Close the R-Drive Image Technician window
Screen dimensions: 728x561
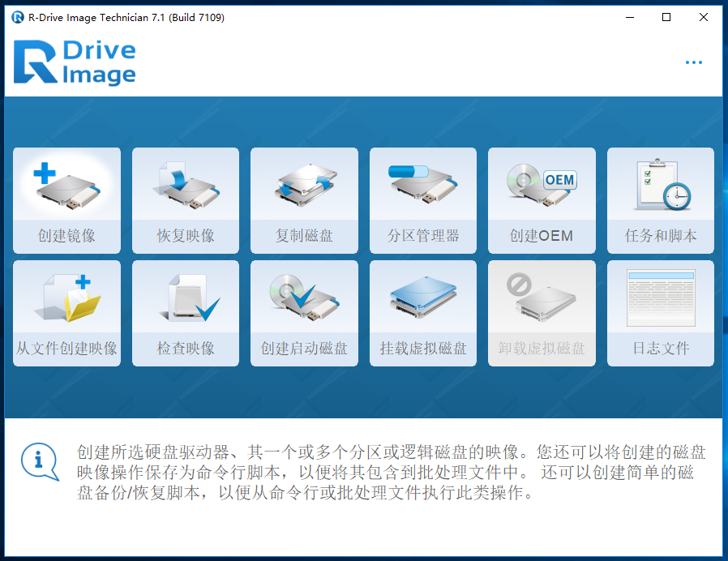[704, 17]
